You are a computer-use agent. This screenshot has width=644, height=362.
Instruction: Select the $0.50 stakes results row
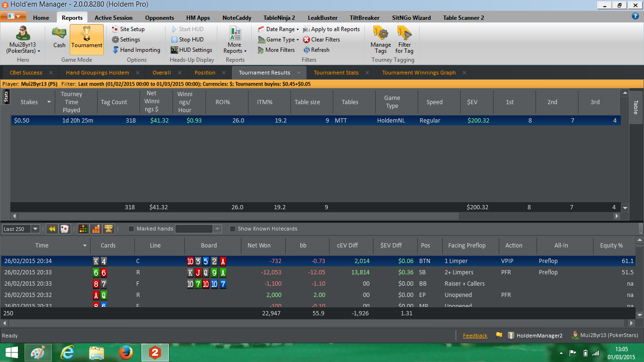(316, 121)
